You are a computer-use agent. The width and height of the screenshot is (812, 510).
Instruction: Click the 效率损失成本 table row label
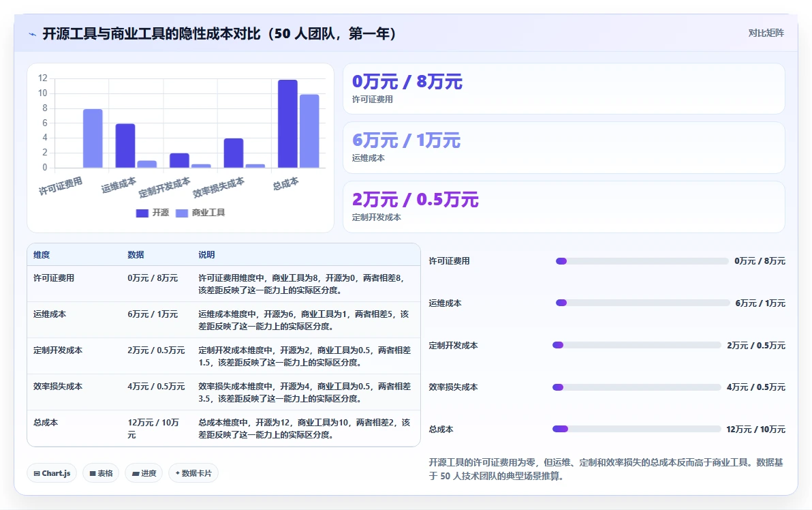58,387
